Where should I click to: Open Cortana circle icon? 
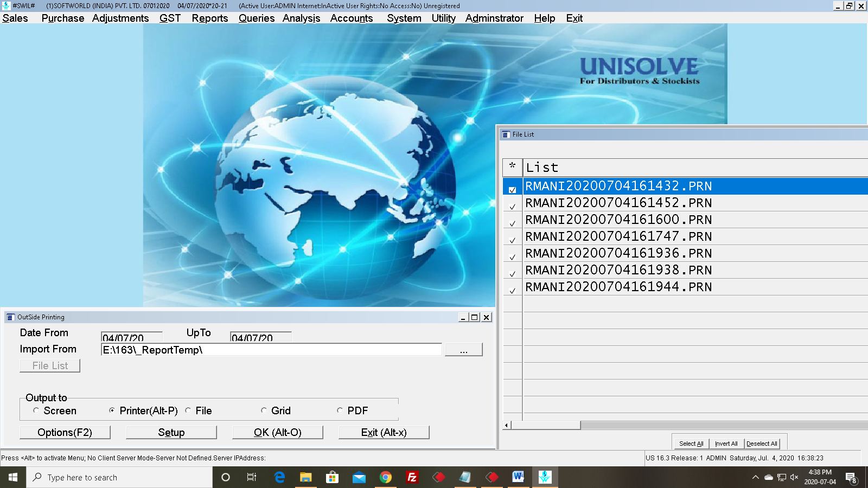click(x=226, y=477)
